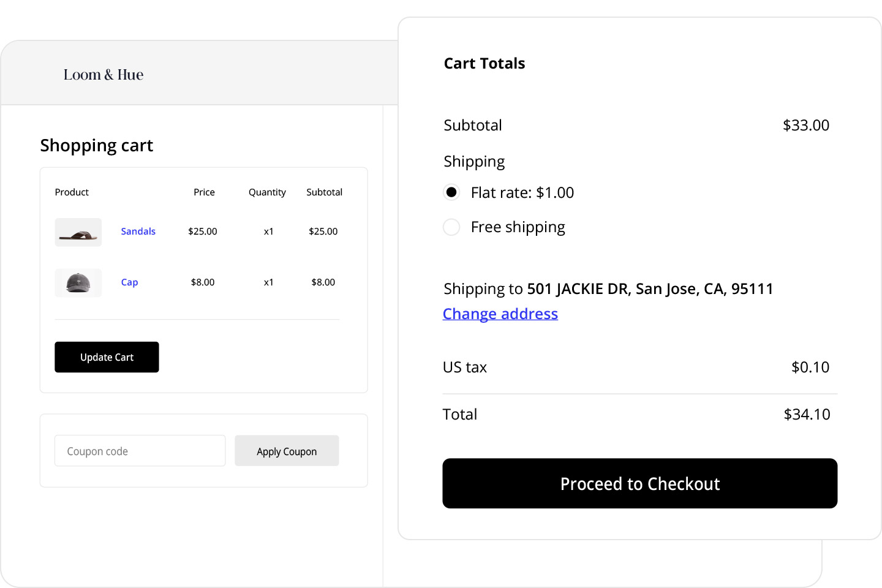This screenshot has height=588, width=882.
Task: Click the Loom & Hue logo
Action: [103, 73]
